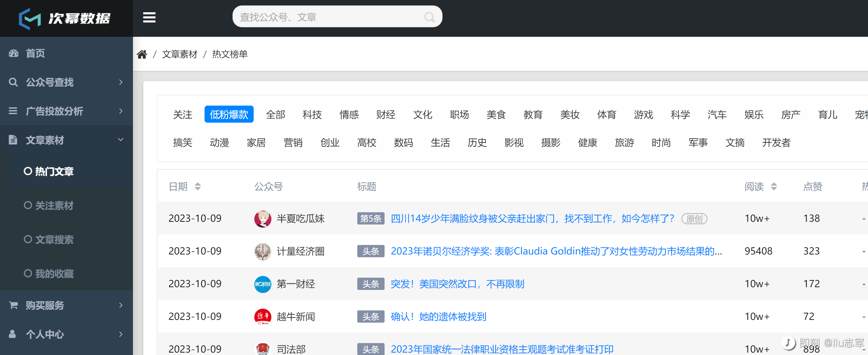Screen dimensions: 868x355
Task: Open article 突发！美国突然改口
Action: [458, 284]
